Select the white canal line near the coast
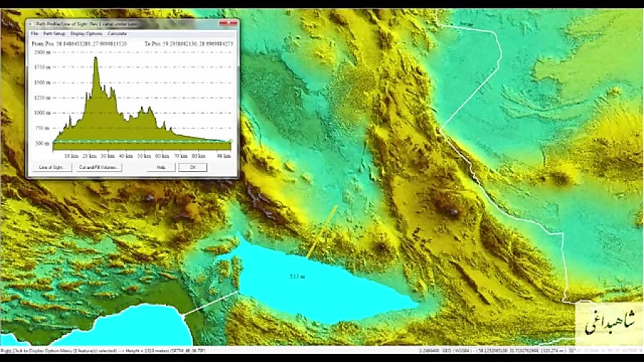The width and height of the screenshot is (644, 362). coord(210,303)
